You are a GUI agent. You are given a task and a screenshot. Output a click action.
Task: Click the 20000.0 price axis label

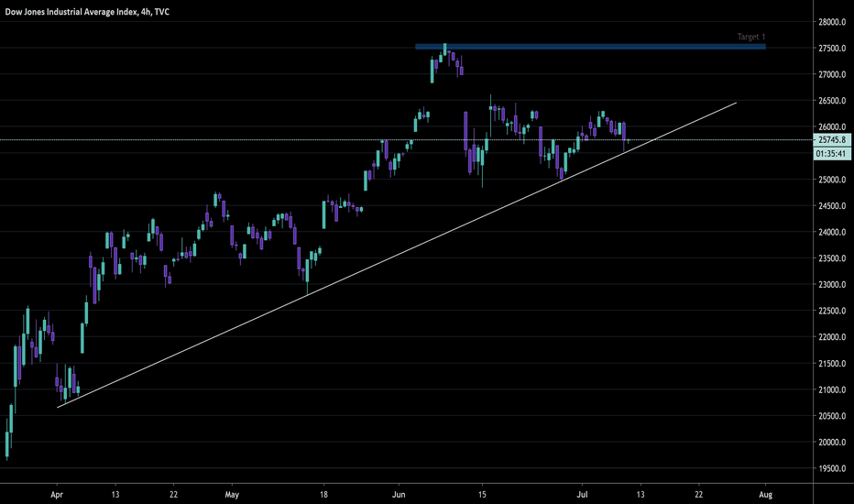click(x=832, y=442)
